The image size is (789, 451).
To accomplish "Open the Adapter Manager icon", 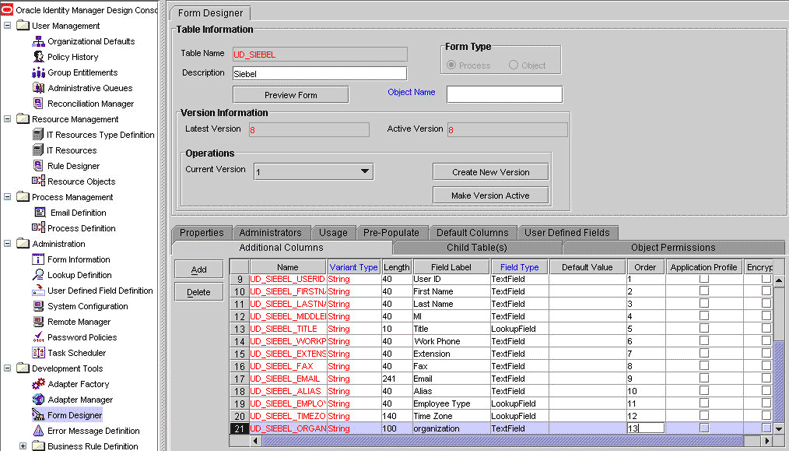I will tap(39, 400).
